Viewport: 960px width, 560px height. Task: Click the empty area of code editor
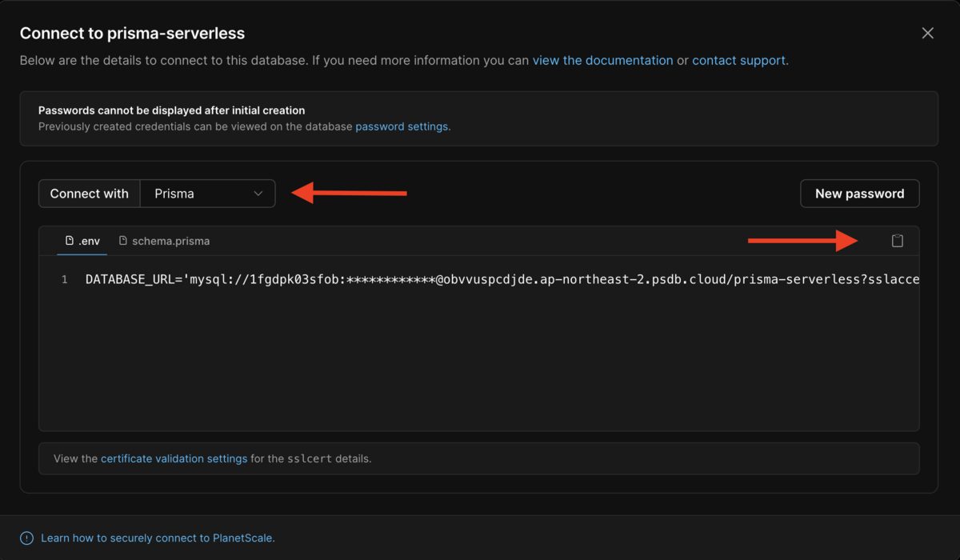point(478,360)
